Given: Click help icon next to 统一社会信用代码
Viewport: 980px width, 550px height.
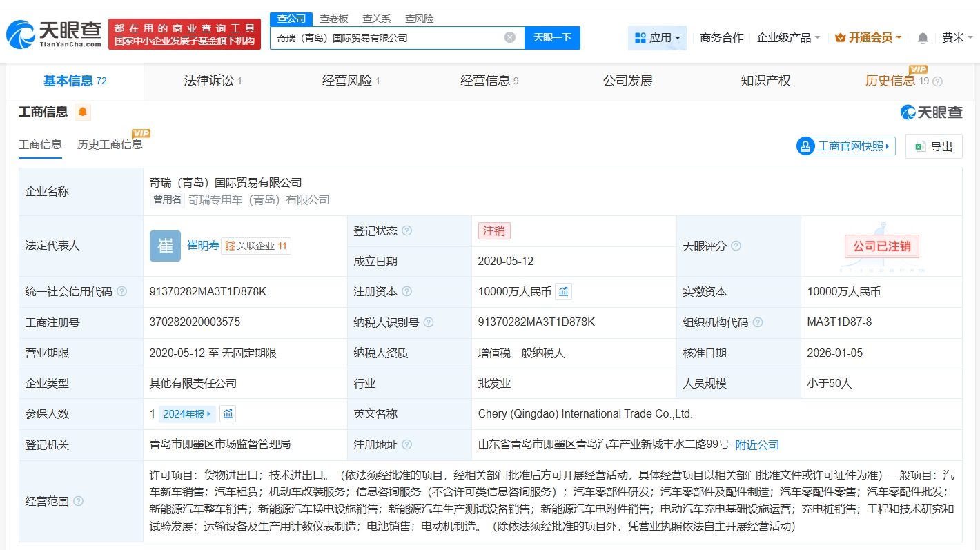Looking at the screenshot, I should pos(122,292).
